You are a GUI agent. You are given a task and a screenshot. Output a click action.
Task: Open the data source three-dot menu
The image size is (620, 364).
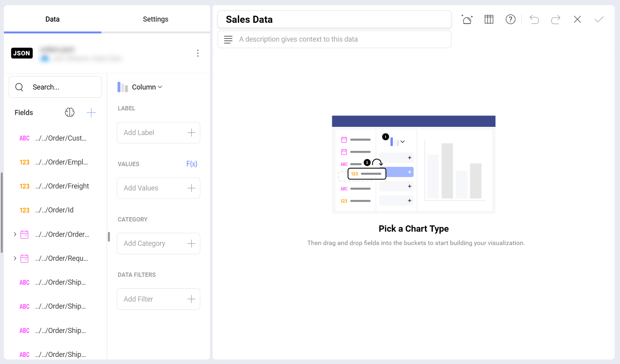coord(198,53)
